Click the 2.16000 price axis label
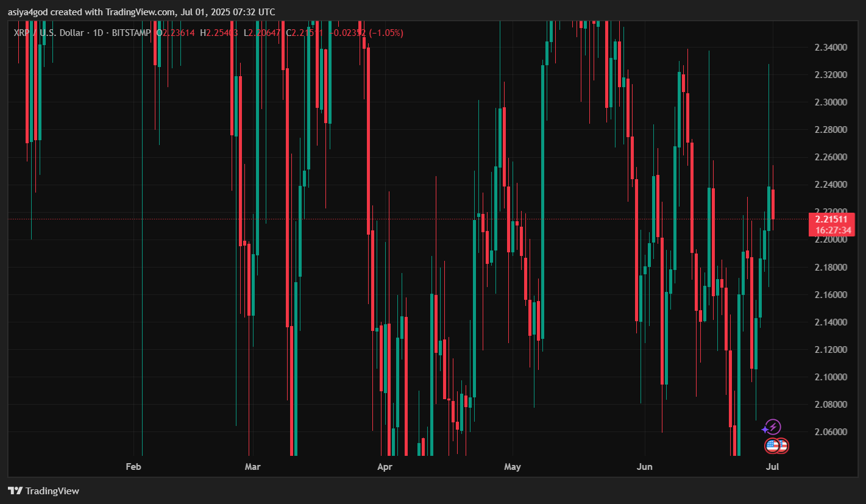866x504 pixels. pos(831,295)
